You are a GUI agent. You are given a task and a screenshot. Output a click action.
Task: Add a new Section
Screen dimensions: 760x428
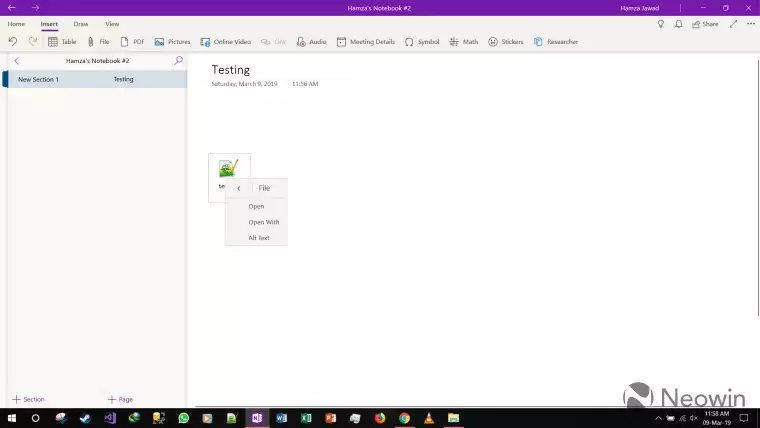pos(29,399)
